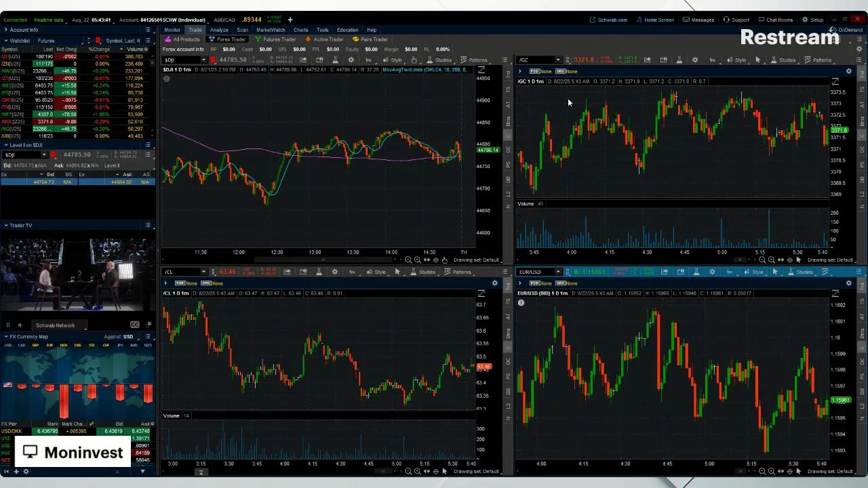Open the $DJI chart symbol dropdown
Image resolution: width=868 pixels, height=488 pixels.
(203, 60)
